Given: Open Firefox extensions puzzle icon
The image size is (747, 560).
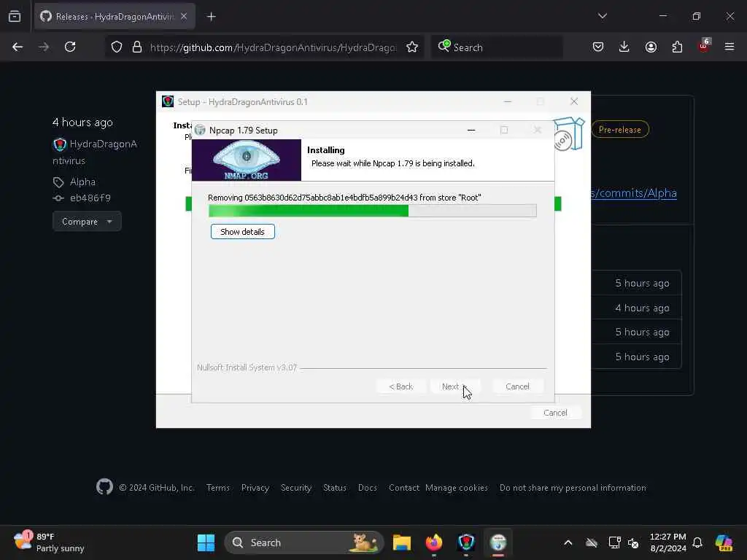Looking at the screenshot, I should [677, 47].
